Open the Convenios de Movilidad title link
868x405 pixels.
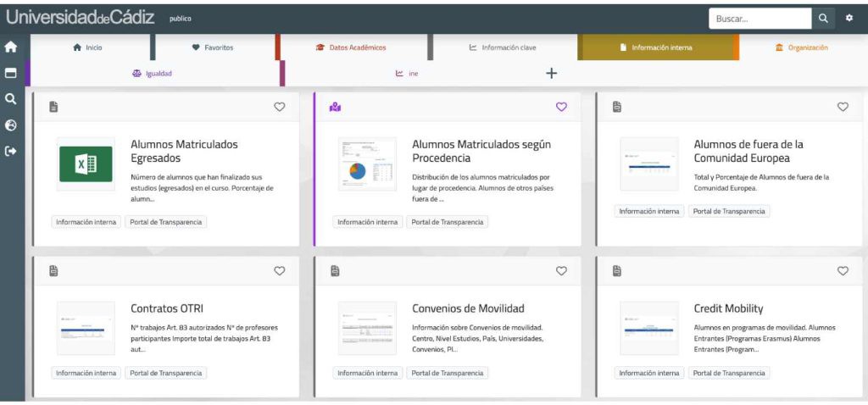coord(468,308)
